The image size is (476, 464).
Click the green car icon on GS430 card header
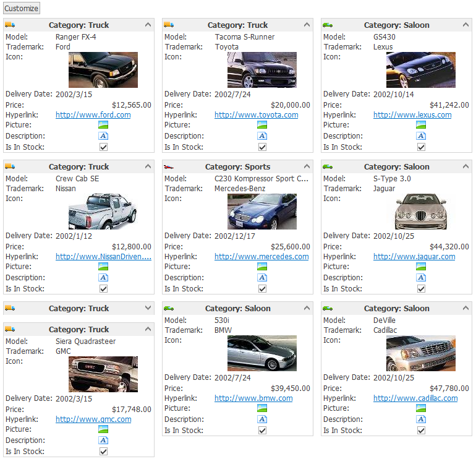(328, 25)
